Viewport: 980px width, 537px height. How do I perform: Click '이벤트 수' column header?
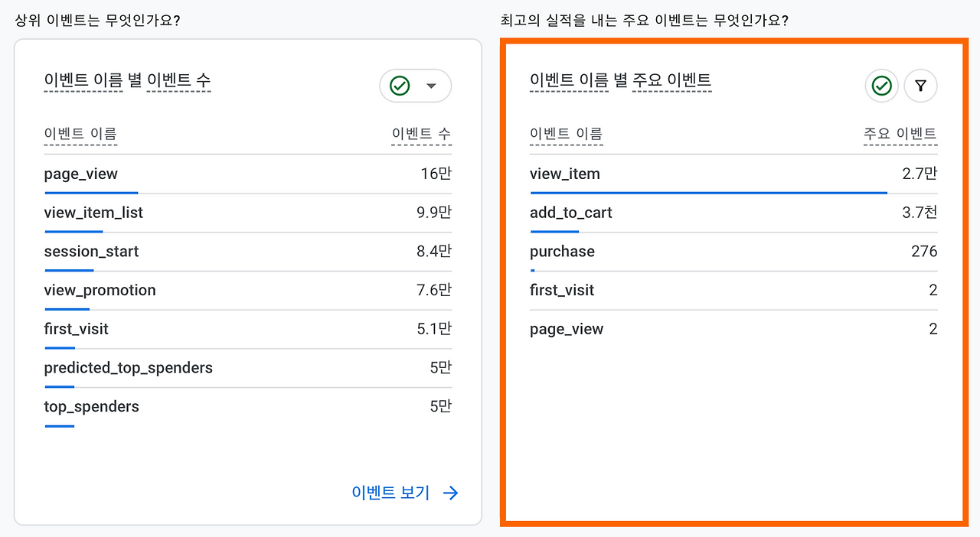pyautogui.click(x=421, y=135)
